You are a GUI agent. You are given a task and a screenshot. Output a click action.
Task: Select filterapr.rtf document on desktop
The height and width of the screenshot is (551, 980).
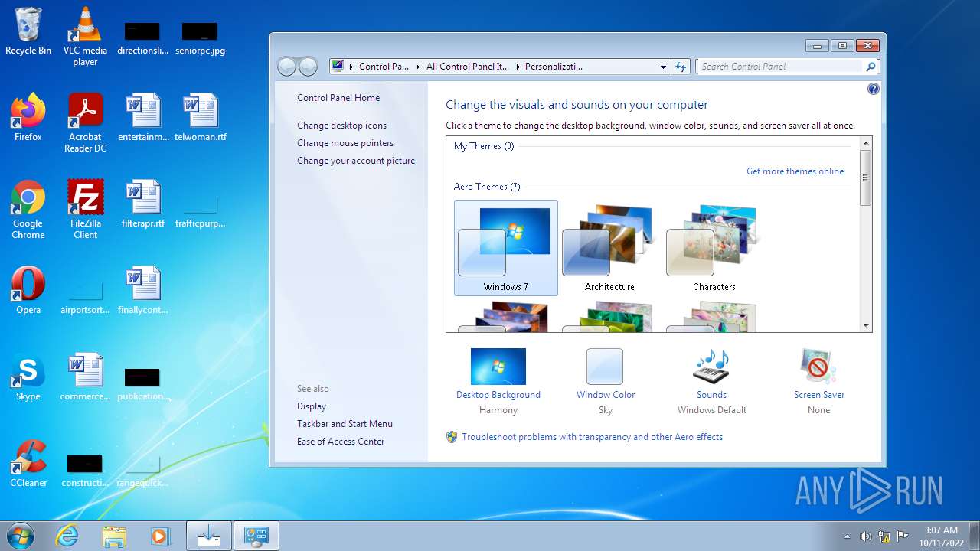point(143,205)
